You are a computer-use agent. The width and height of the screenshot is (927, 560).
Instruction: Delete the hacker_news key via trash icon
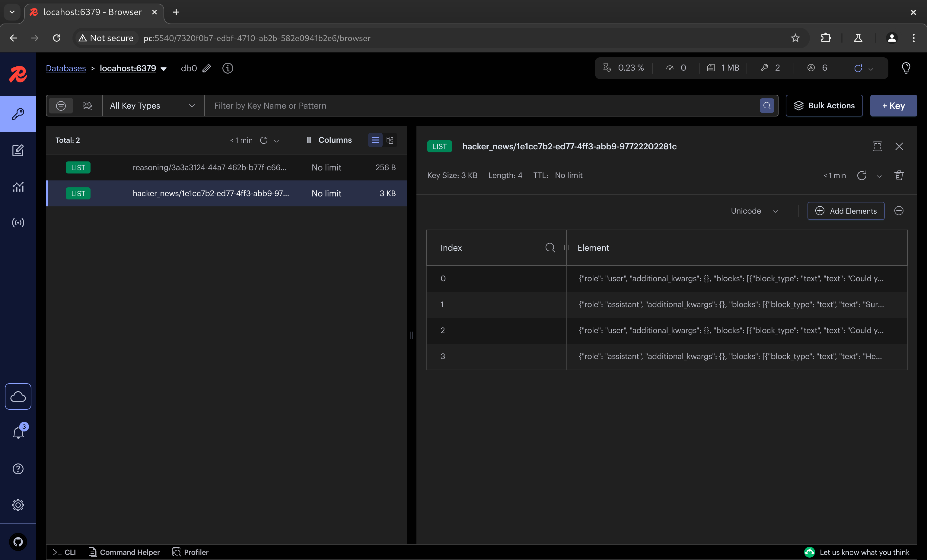point(899,175)
